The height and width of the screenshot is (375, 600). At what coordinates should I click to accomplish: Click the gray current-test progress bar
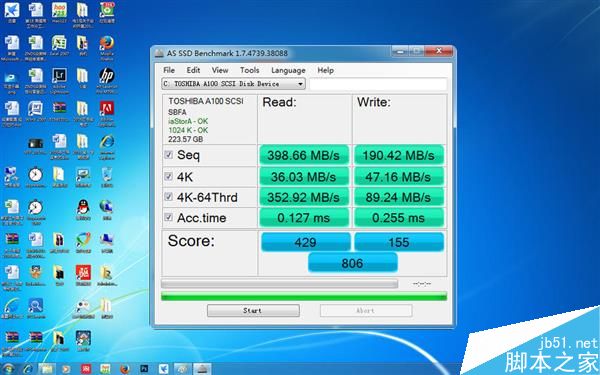[279, 284]
